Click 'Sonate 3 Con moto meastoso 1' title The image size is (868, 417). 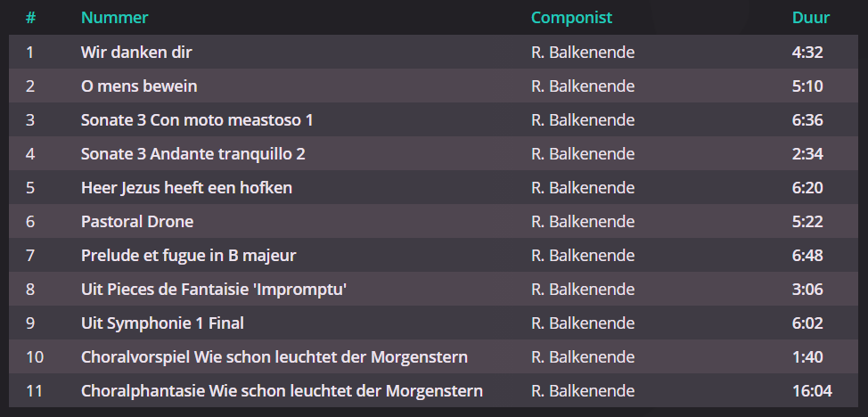tap(197, 120)
